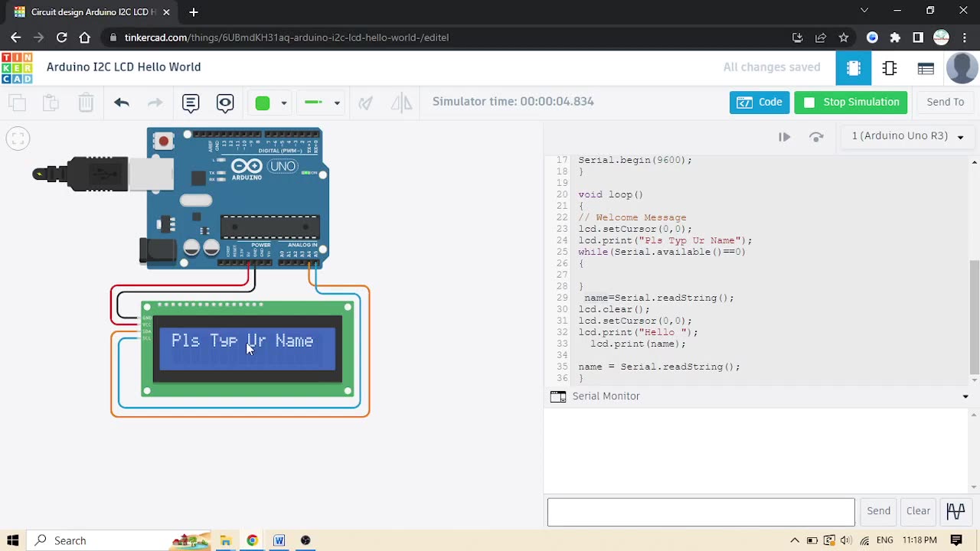Click the code editor vertical scrollbar
980x551 pixels.
(974, 317)
